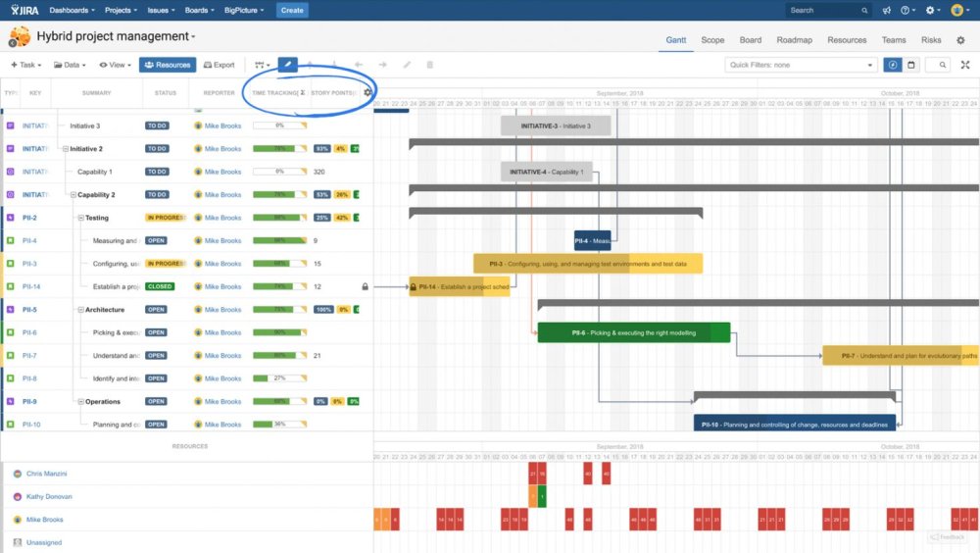Toggle the Resources panel button
This screenshot has width=980, height=553.
click(167, 65)
